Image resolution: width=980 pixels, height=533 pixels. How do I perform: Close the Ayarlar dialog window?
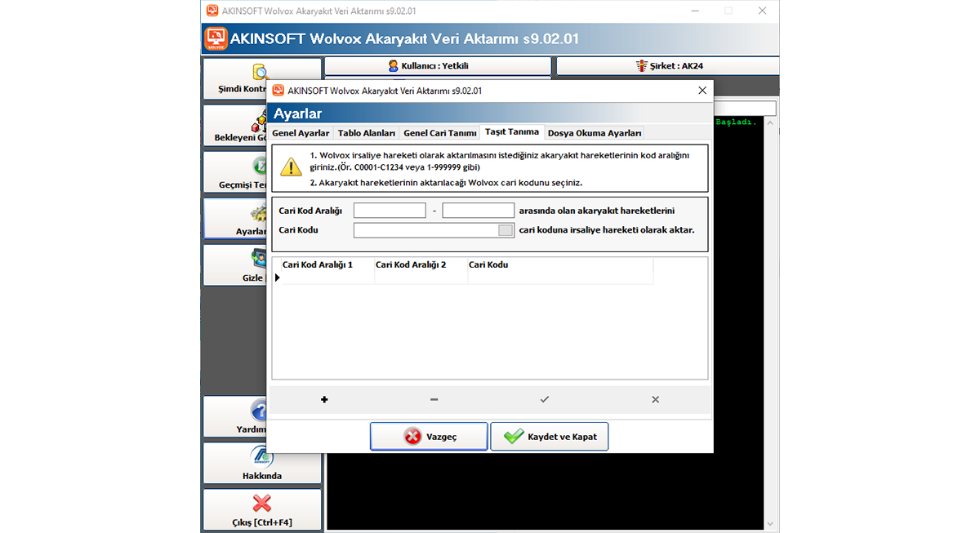pyautogui.click(x=702, y=91)
